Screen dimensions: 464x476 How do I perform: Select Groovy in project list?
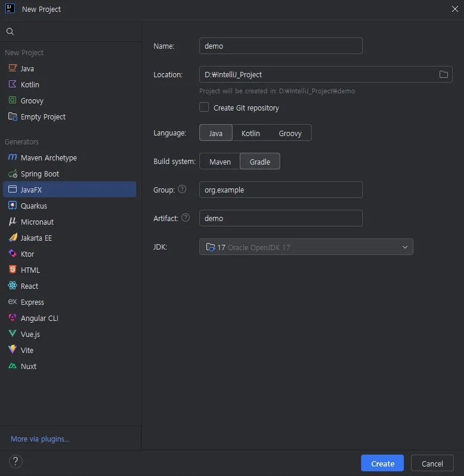(x=70, y=100)
